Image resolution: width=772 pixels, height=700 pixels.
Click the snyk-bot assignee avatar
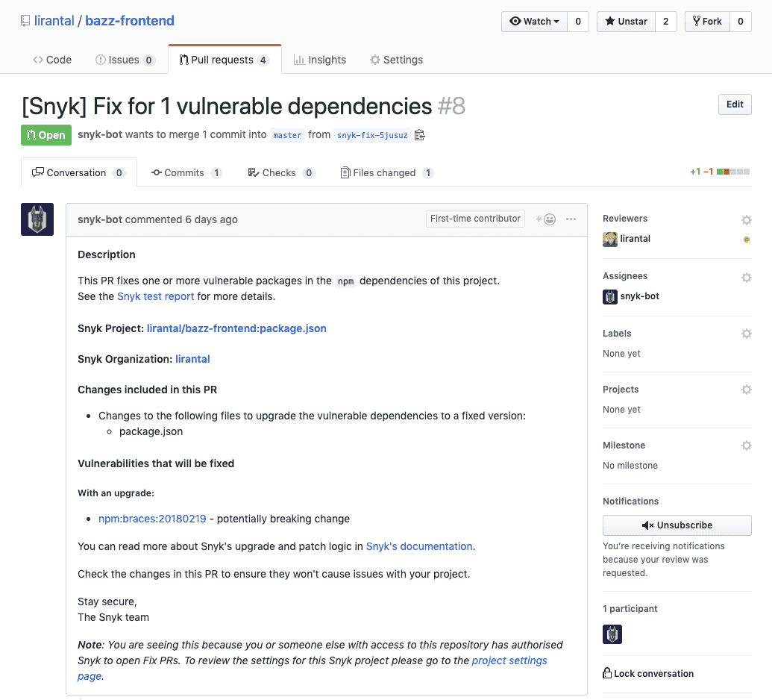[610, 297]
